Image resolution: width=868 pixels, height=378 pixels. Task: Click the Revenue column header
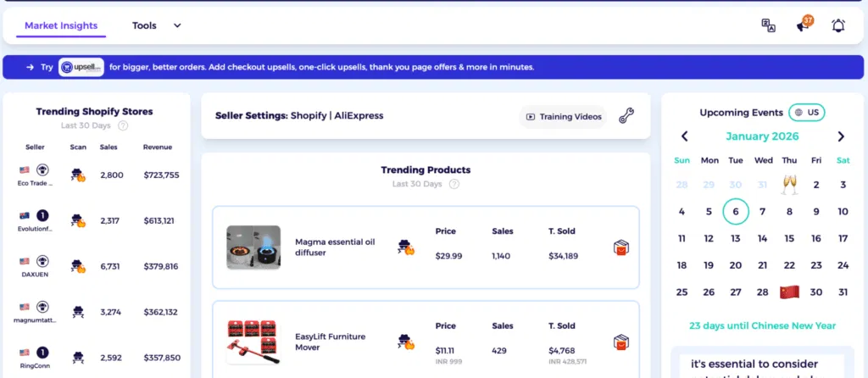(157, 147)
